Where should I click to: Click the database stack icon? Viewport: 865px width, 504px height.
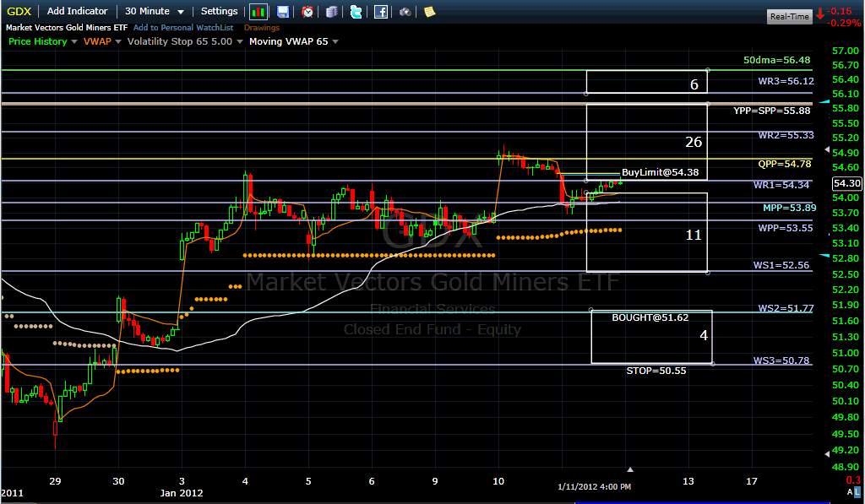click(331, 12)
